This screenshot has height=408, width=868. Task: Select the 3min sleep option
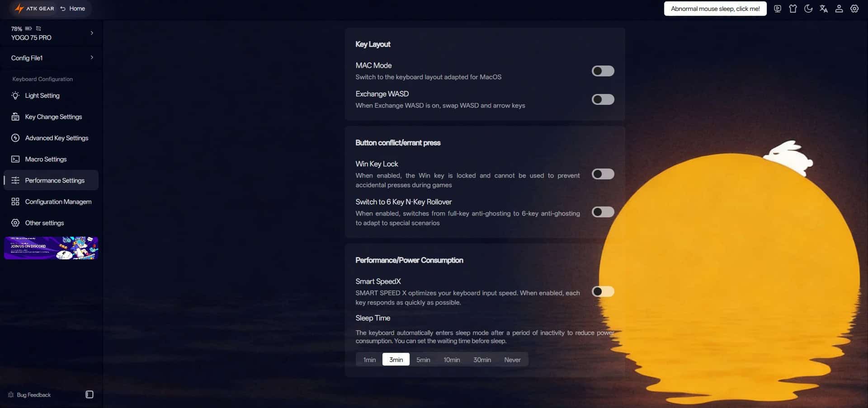(x=396, y=360)
